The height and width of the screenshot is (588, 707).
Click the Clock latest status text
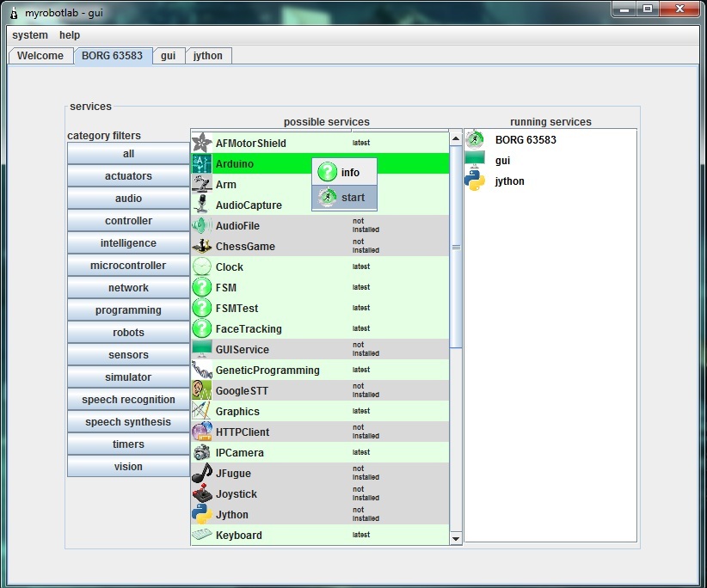[361, 266]
